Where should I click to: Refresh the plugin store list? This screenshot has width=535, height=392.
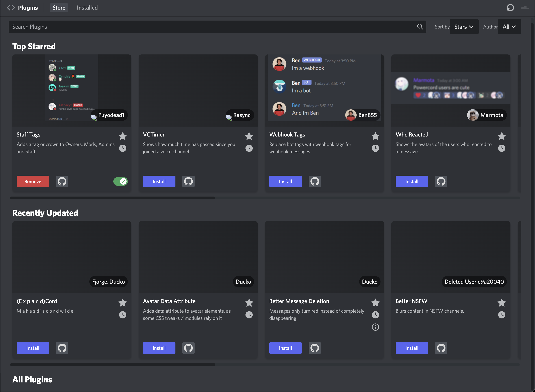510,8
